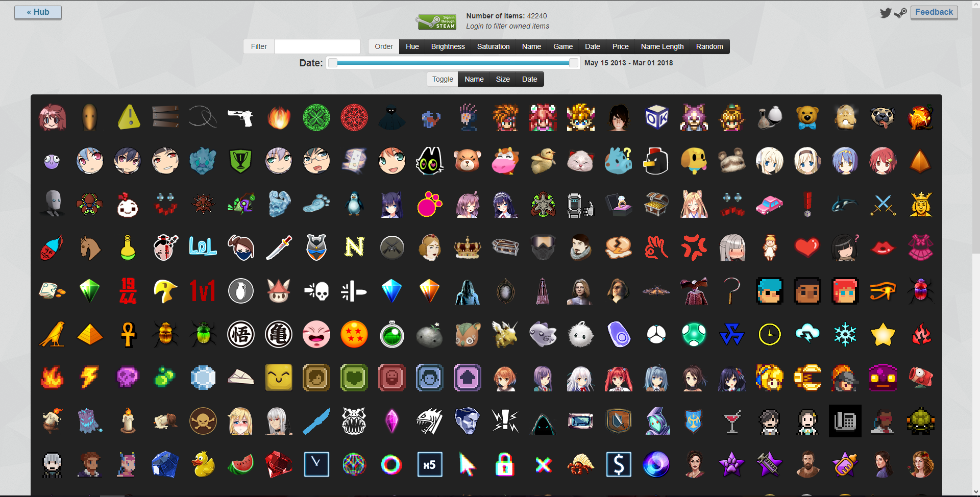This screenshot has height=497, width=980.
Task: Click the four-star dragon ball emoticon
Action: (354, 335)
